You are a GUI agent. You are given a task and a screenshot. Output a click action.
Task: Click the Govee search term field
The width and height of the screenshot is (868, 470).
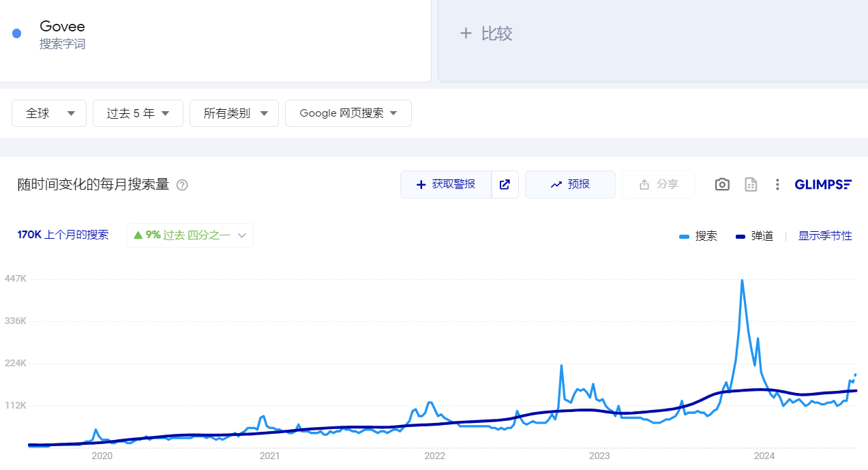click(205, 34)
